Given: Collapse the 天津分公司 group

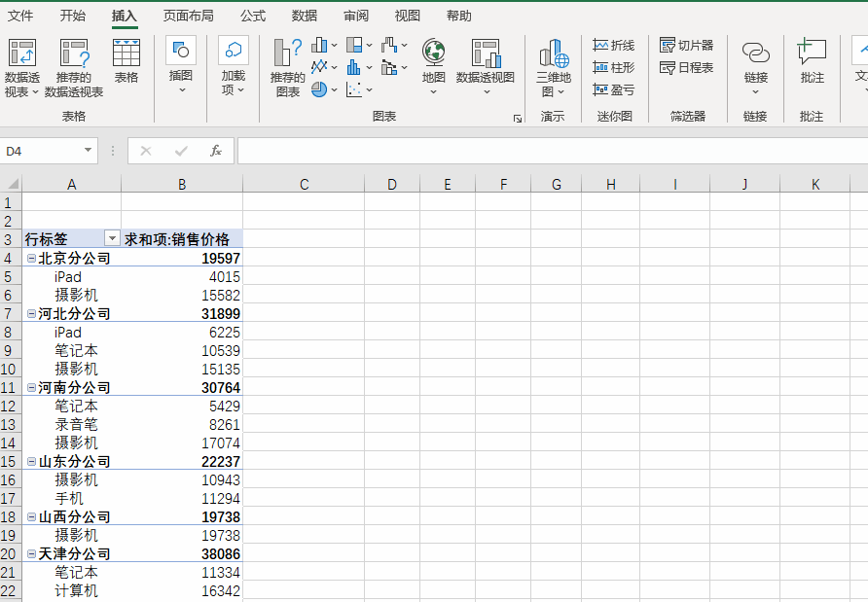Looking at the screenshot, I should coord(31,553).
